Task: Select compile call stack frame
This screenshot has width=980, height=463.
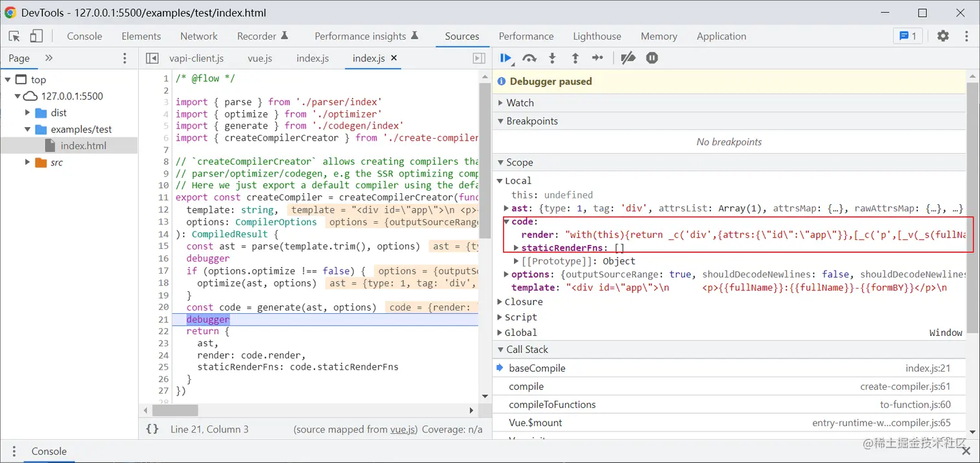Action: [729, 386]
